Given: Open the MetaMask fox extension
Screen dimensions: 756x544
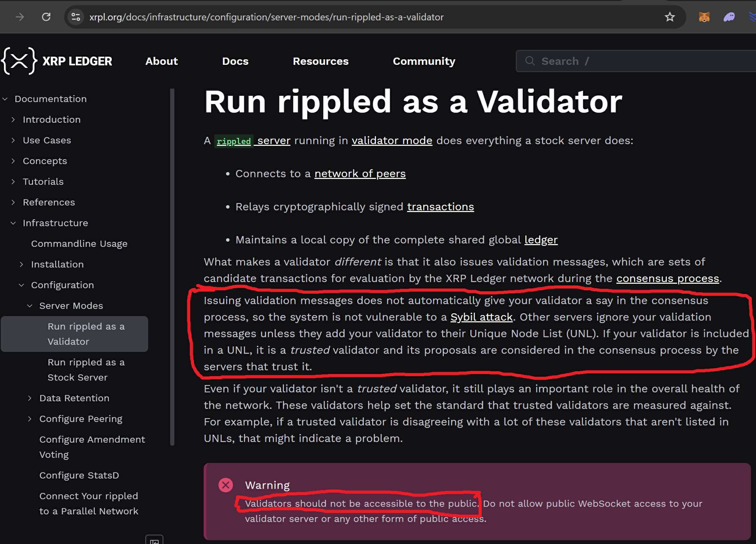Looking at the screenshot, I should pyautogui.click(x=704, y=17).
